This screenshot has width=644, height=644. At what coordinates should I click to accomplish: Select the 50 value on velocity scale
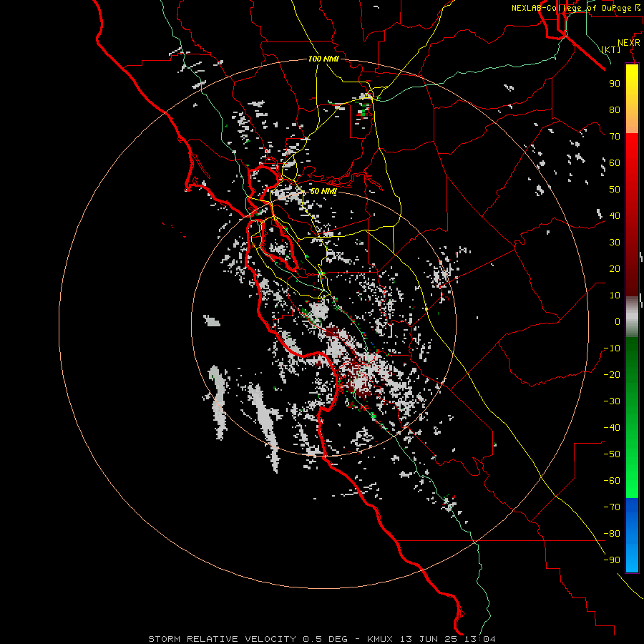click(x=615, y=190)
